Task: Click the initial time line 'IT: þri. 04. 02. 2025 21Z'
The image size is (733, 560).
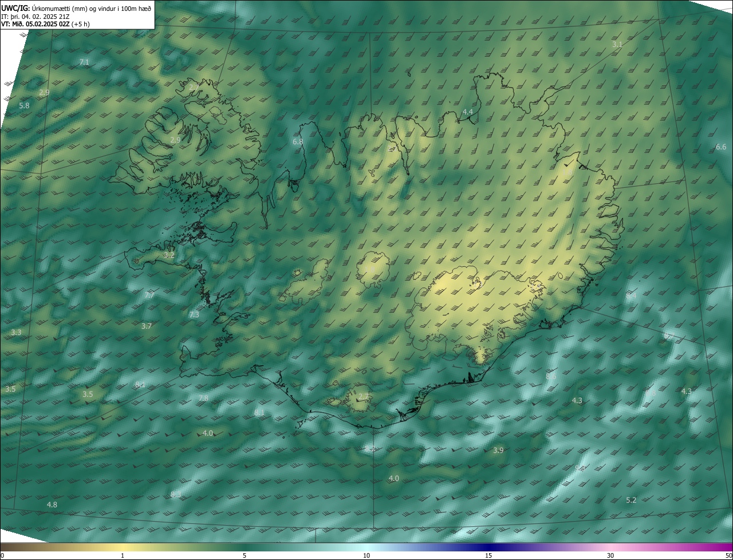Action: click(35, 16)
